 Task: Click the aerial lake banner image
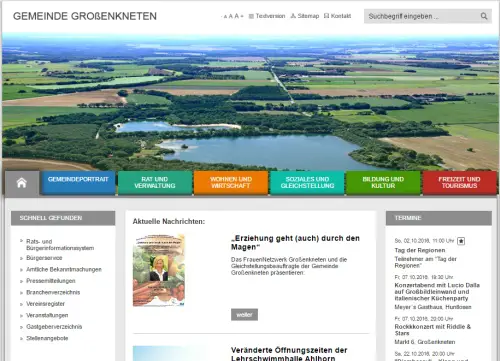point(250,102)
